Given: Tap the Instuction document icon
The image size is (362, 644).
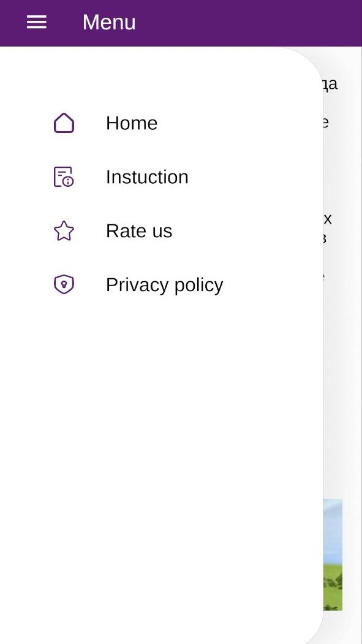Looking at the screenshot, I should point(64,176).
